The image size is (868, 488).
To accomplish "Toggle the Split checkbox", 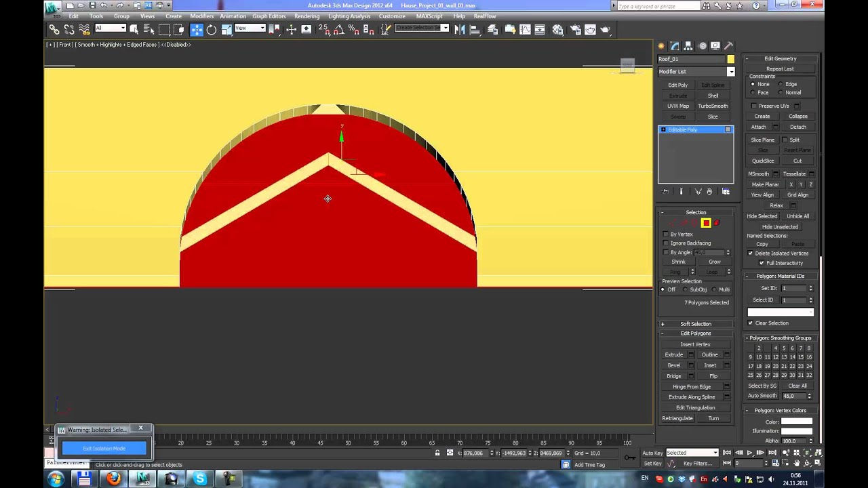I will [785, 140].
